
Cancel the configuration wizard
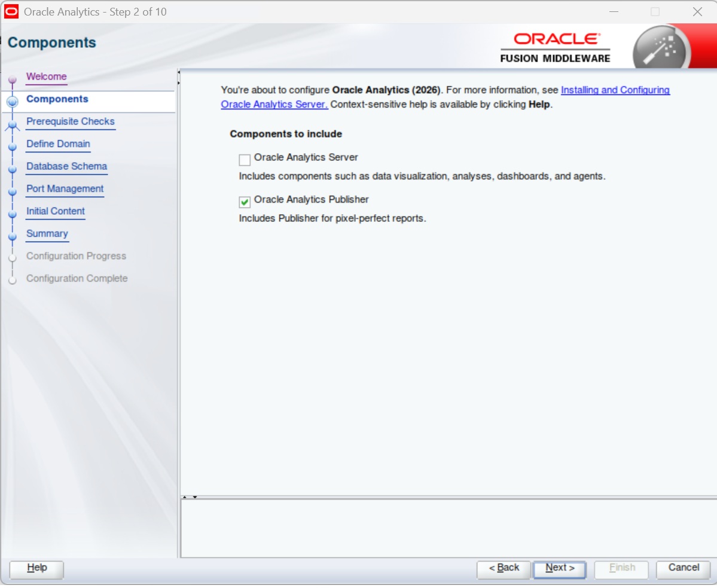pos(684,569)
